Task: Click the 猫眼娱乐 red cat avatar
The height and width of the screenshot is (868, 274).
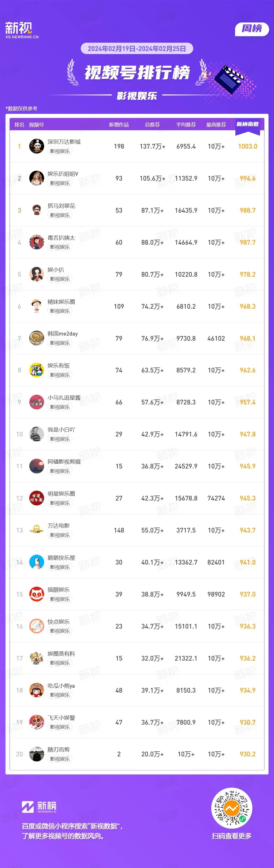Action: pyautogui.click(x=36, y=594)
